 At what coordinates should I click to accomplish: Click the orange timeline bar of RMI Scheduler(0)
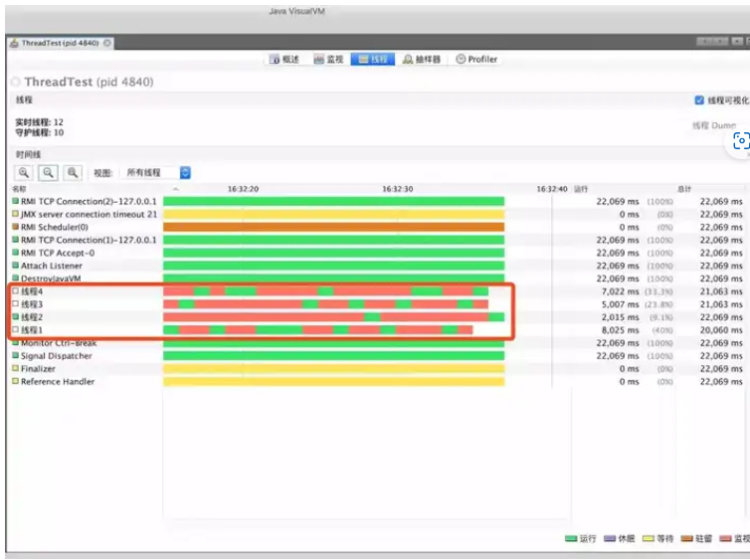[334, 227]
